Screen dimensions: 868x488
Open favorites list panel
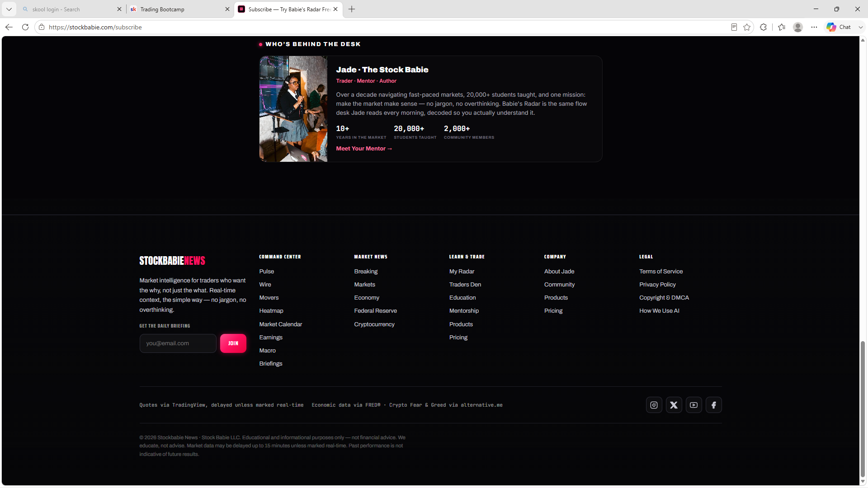[x=782, y=27]
